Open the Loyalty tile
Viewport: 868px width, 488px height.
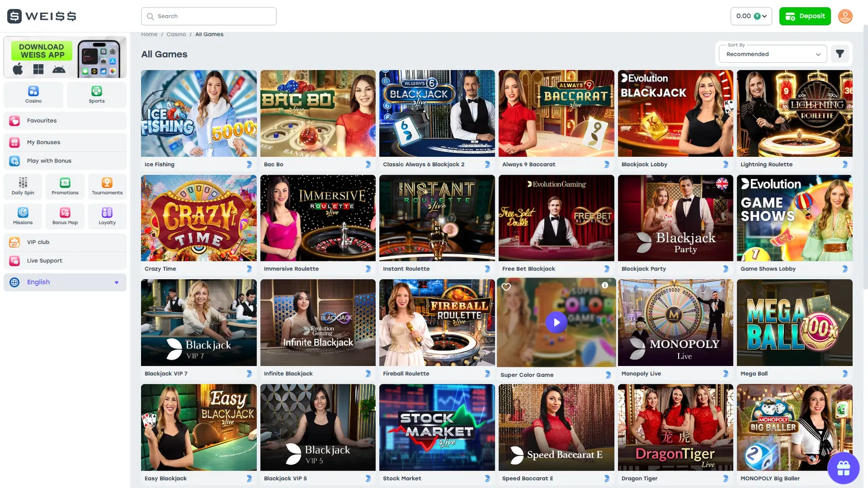tap(107, 216)
